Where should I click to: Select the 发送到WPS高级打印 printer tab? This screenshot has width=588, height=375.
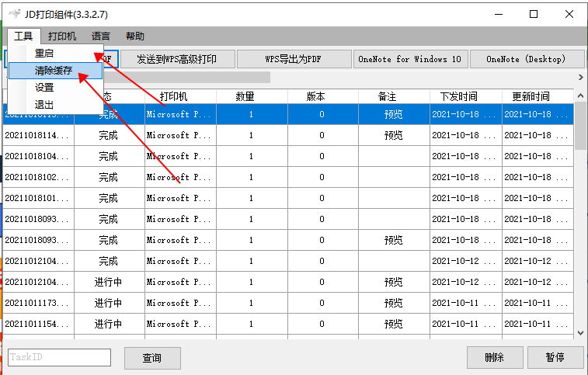[176, 59]
